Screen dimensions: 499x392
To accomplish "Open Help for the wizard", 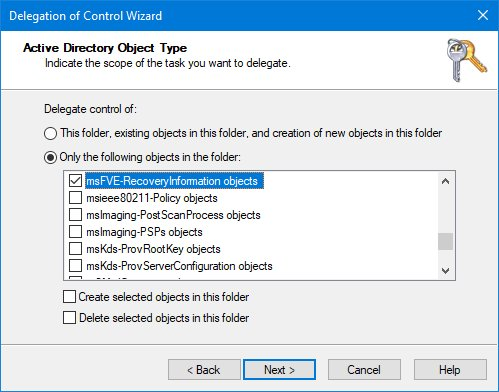I will coord(450,369).
